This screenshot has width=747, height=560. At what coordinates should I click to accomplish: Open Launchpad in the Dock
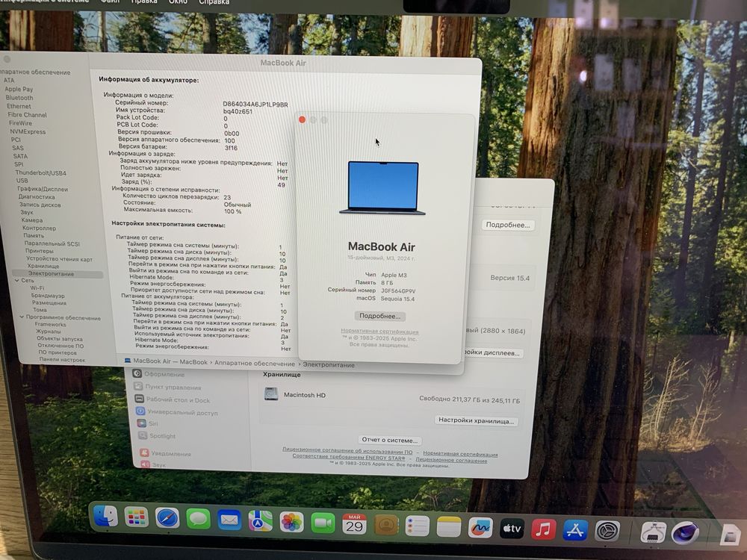[136, 517]
